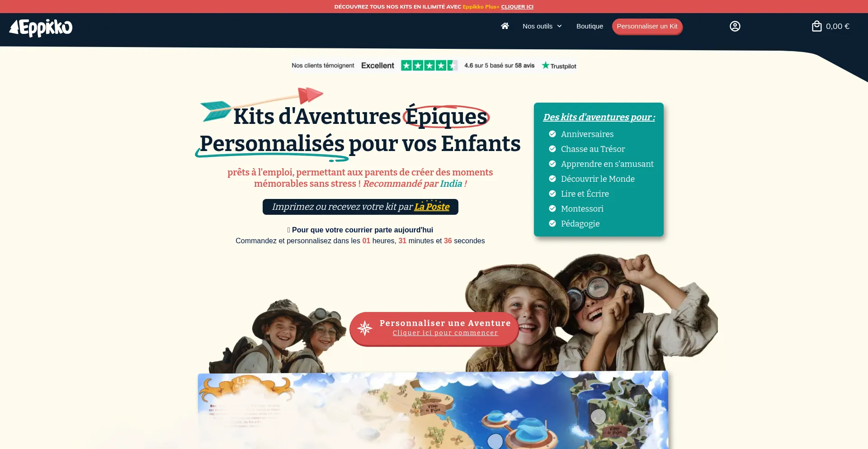Open the shopping bag cart icon
The image size is (868, 449).
tap(816, 26)
